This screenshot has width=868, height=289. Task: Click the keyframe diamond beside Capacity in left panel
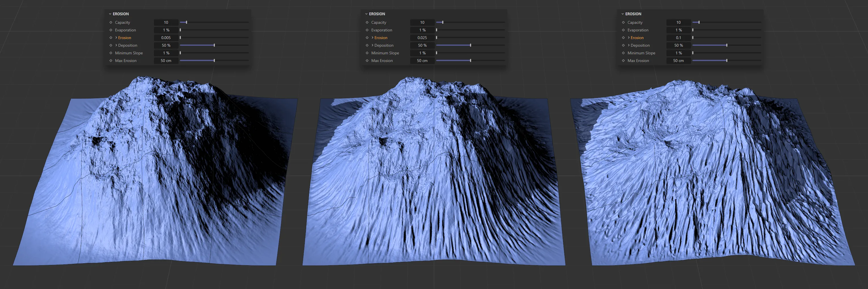(x=111, y=22)
